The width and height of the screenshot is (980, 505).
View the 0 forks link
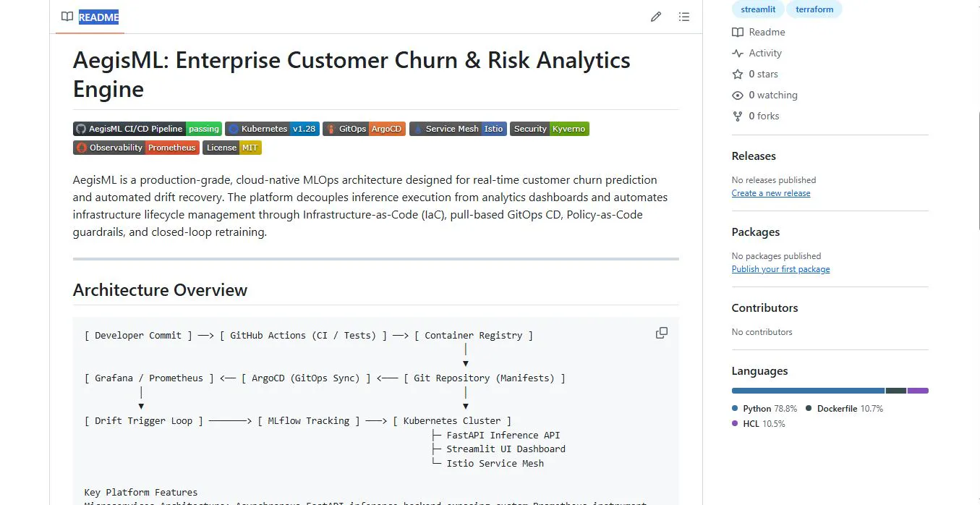tap(764, 116)
